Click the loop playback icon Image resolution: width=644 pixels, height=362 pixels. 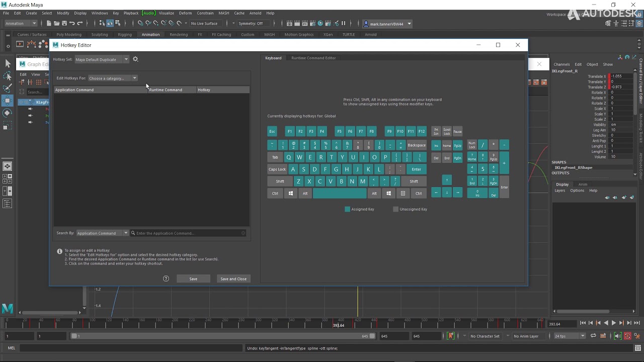[593, 336]
